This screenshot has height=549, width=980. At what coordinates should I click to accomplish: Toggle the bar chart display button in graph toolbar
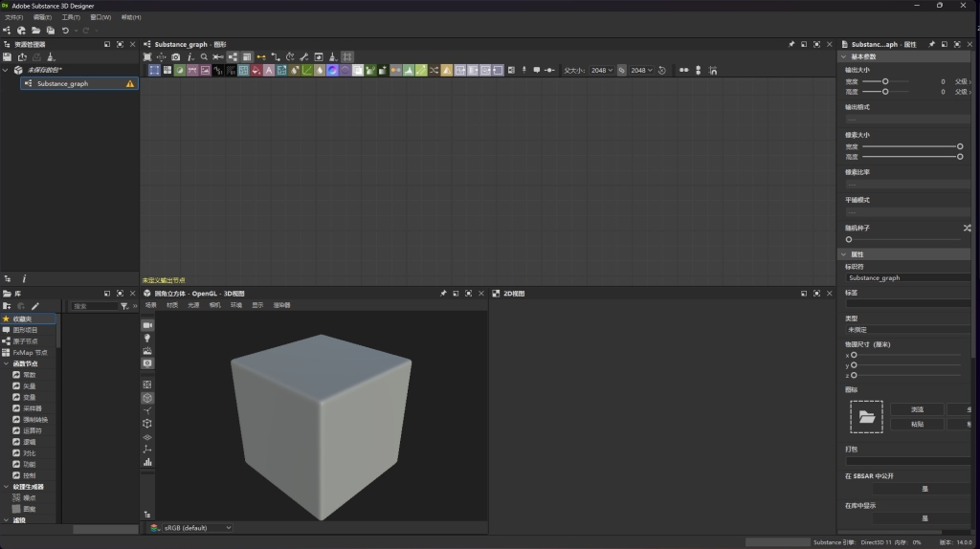click(x=247, y=56)
